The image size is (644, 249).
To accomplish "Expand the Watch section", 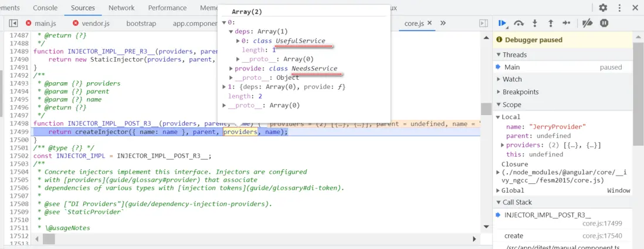I will (x=511, y=79).
